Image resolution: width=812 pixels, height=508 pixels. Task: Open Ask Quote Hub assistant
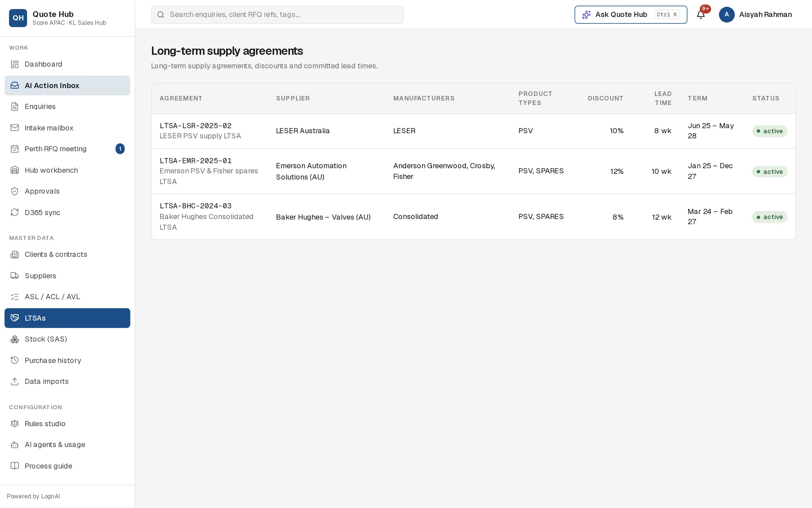click(x=631, y=15)
